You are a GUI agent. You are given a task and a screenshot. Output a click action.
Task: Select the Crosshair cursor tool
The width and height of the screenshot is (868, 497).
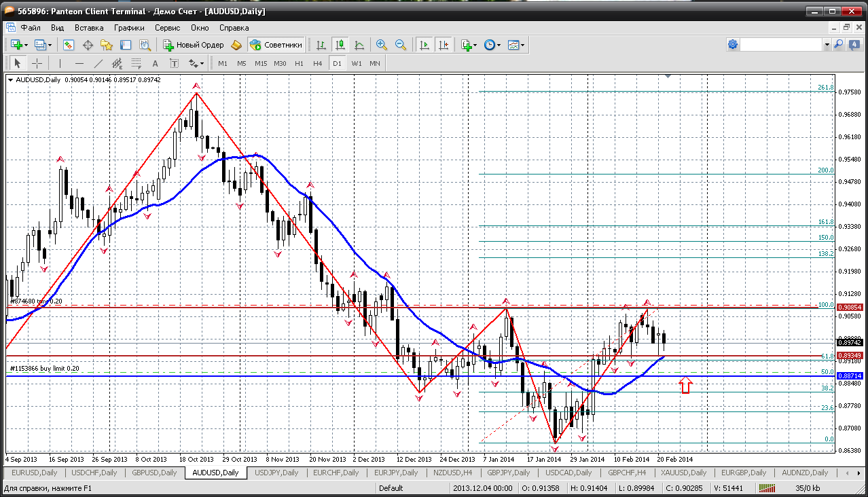click(37, 63)
